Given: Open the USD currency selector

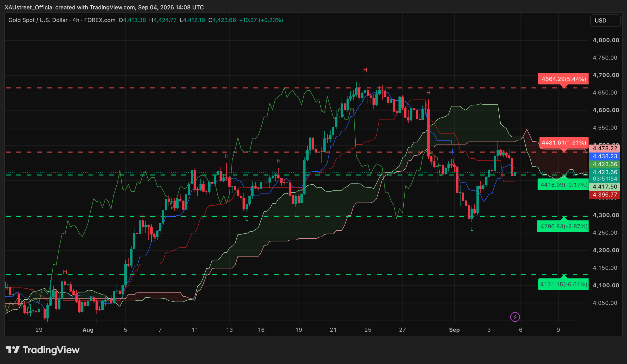Looking at the screenshot, I should (605, 20).
